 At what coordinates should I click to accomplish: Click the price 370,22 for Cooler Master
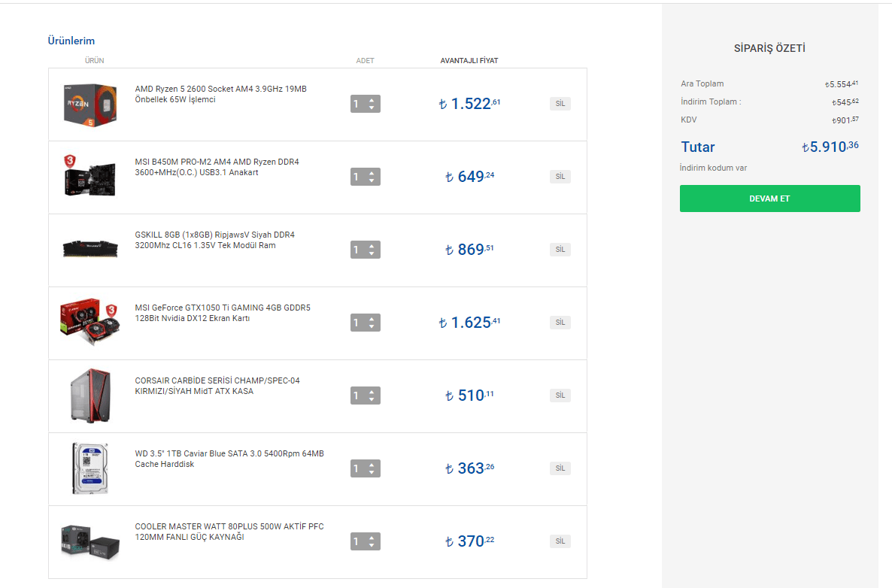tap(469, 541)
